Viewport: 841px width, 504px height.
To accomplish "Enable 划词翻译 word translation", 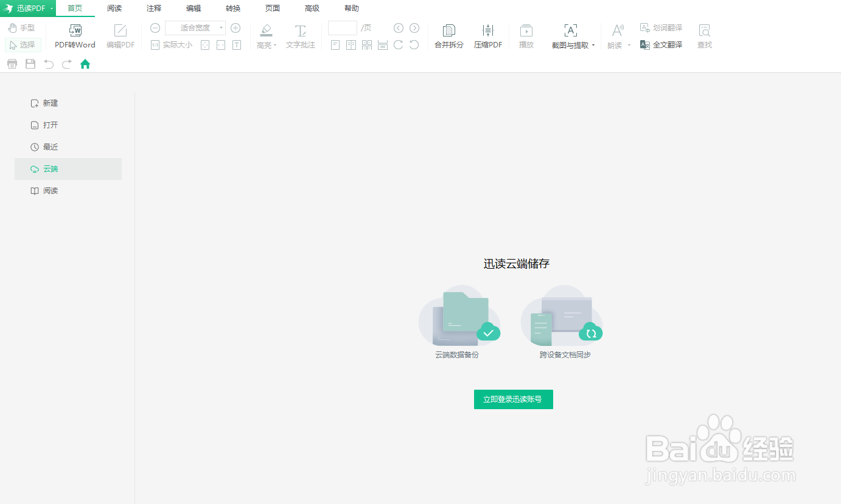I will pos(661,28).
